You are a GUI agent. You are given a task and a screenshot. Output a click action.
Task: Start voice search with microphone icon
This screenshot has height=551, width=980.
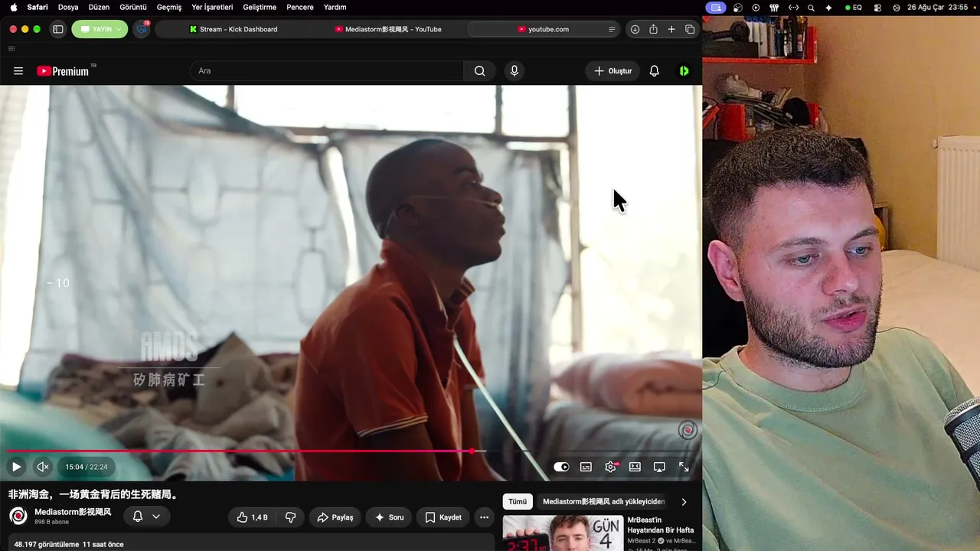click(514, 71)
